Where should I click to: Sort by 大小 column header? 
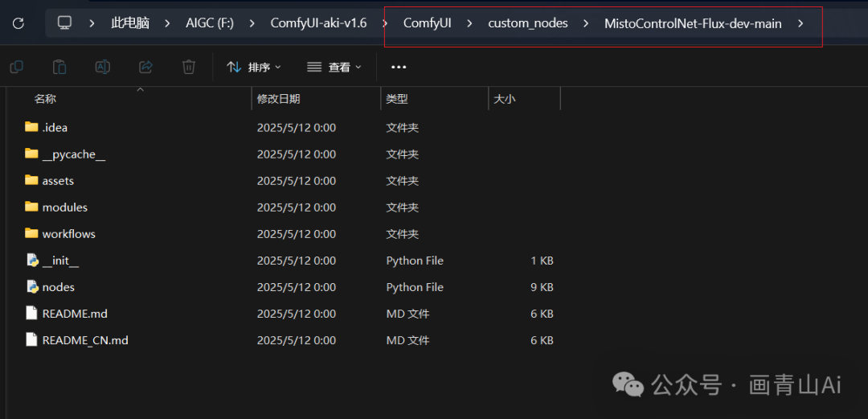coord(504,99)
